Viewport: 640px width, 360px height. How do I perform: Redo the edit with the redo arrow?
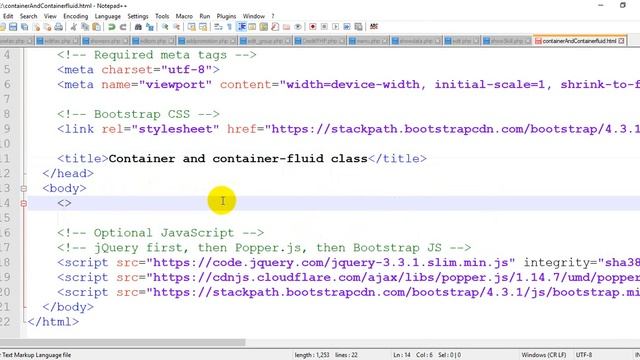pos(123,27)
